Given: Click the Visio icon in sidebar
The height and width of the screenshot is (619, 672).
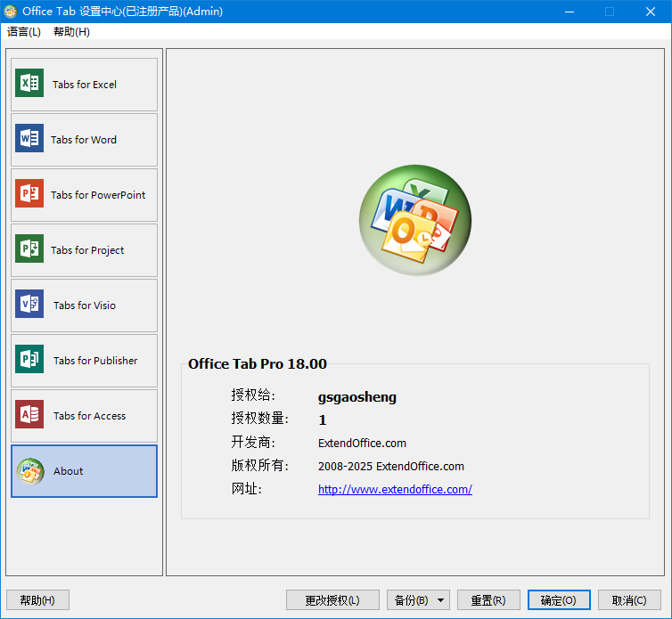Looking at the screenshot, I should 29,304.
